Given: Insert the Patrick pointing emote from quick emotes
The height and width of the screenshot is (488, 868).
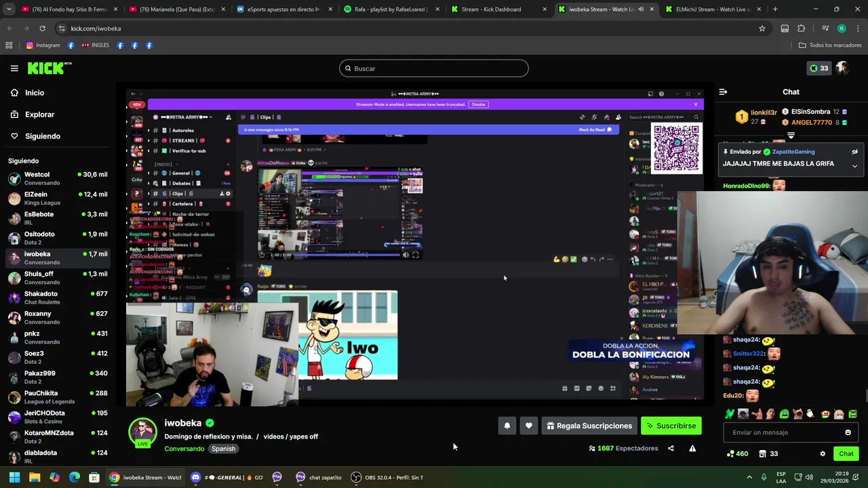Looking at the screenshot, I should click(x=757, y=414).
